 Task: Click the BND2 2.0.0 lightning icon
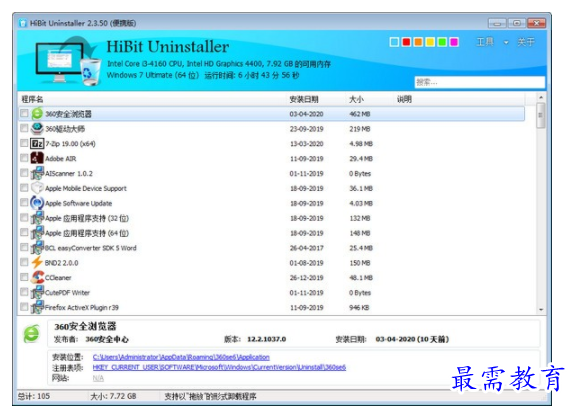(37, 263)
